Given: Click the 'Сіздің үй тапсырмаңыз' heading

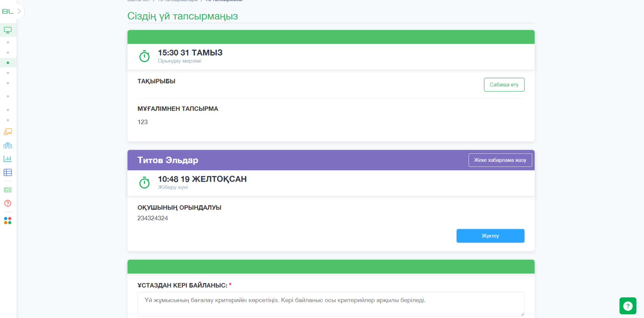Looking at the screenshot, I should click(183, 16).
